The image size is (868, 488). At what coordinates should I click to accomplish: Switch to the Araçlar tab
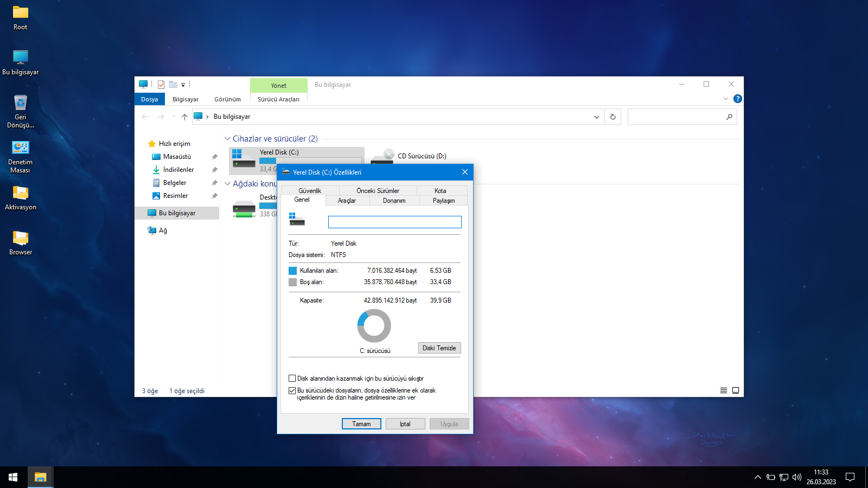tap(347, 201)
